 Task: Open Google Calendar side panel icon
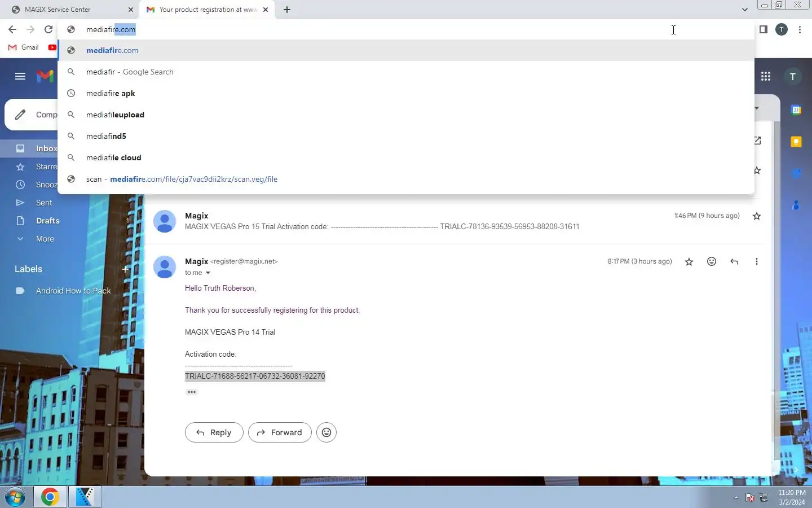796,110
